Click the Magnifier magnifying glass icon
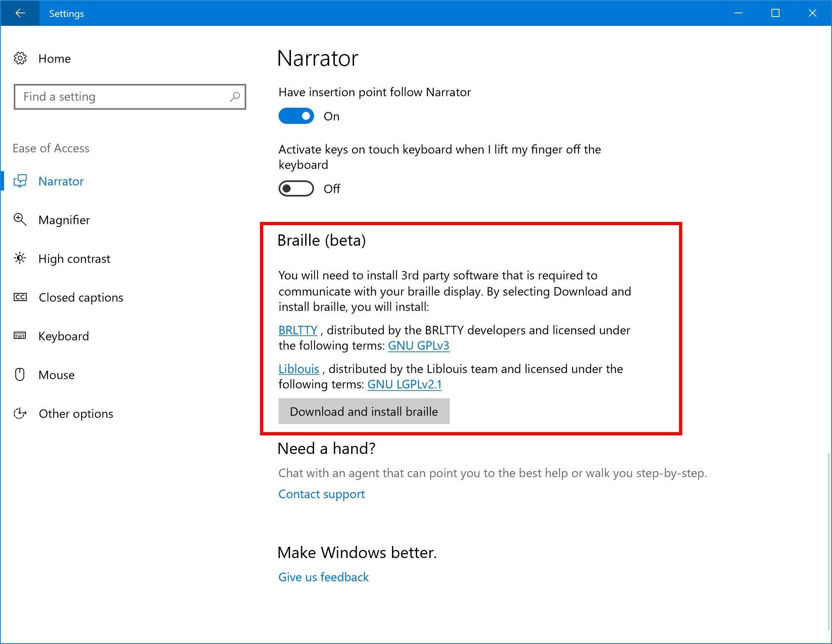The image size is (832, 644). pos(19,220)
